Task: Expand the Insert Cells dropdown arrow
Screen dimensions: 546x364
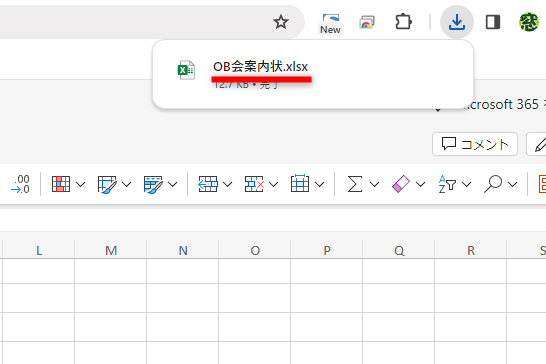Action: point(227,184)
